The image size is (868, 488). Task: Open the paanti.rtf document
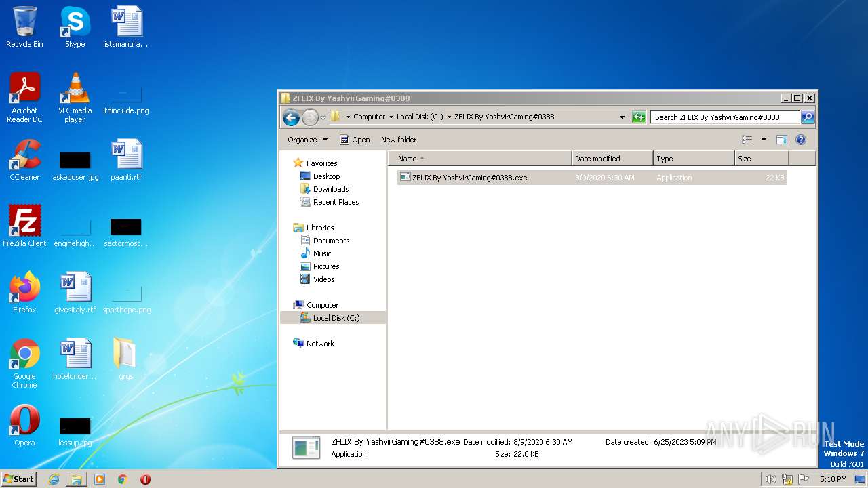click(125, 160)
